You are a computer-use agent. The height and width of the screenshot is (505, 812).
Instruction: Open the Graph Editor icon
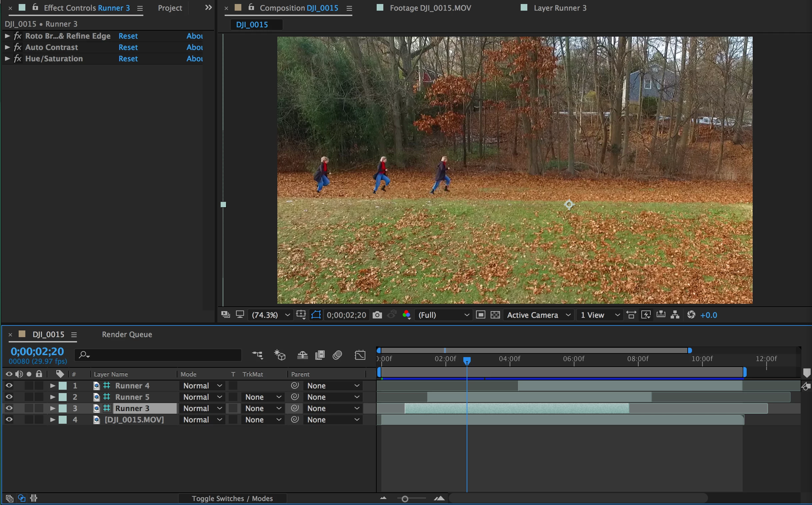click(x=360, y=355)
